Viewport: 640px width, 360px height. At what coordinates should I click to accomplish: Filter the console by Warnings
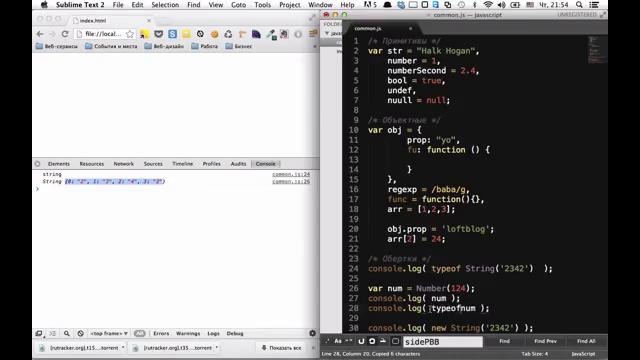[x=188, y=333]
